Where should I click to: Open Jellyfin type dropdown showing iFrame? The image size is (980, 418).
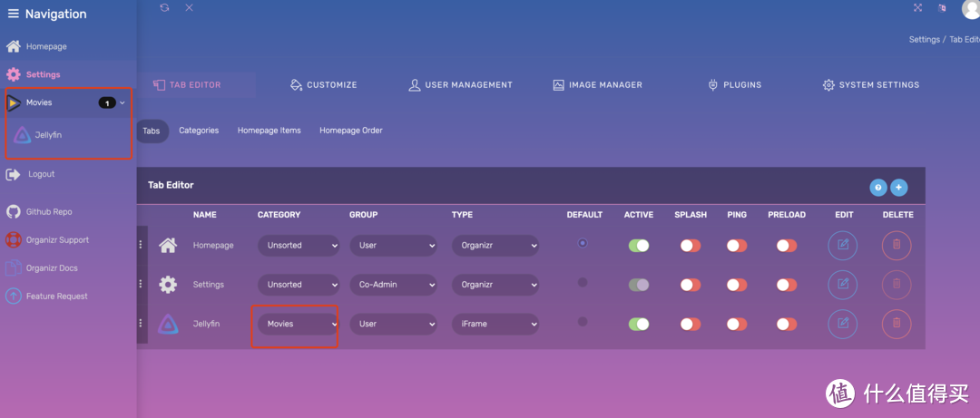(495, 324)
